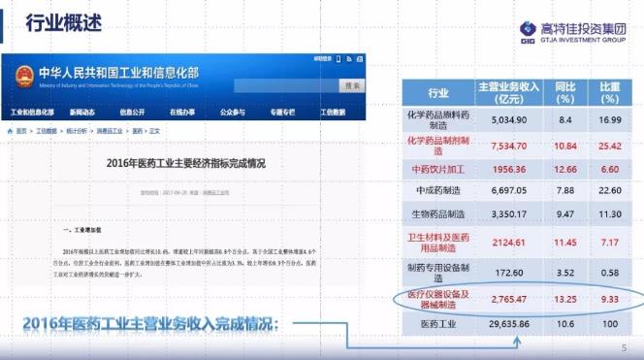This screenshot has height=360, width=644.
Task: Select the 信息公开 navigation item
Action: (x=132, y=113)
